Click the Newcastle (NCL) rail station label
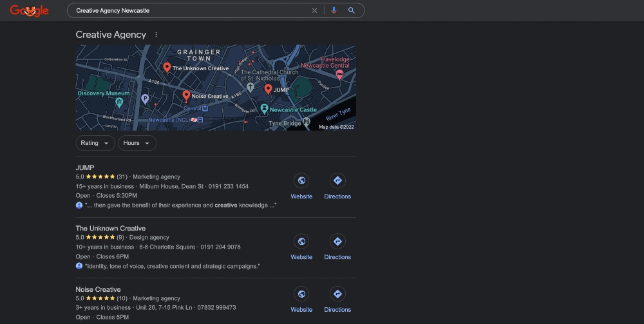 [169, 120]
